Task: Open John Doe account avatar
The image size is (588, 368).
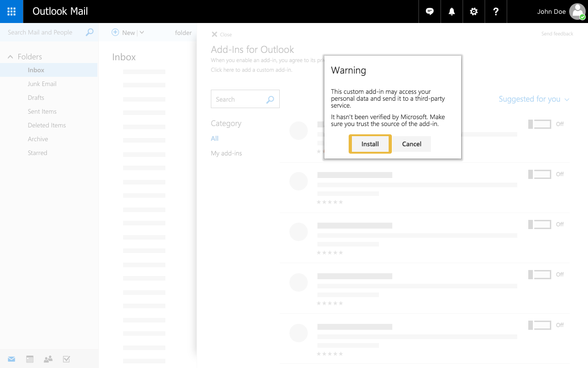Action: (577, 11)
